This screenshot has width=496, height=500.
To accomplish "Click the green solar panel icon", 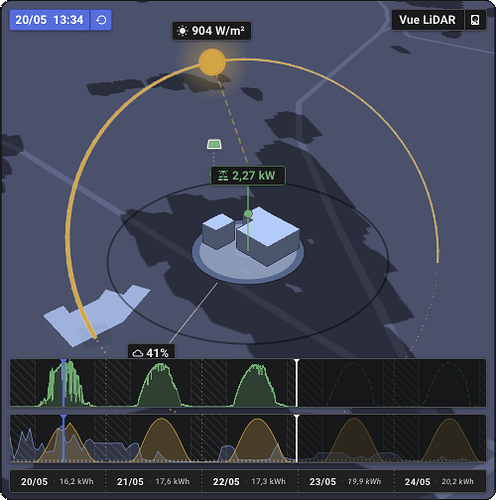I will pyautogui.click(x=214, y=144).
